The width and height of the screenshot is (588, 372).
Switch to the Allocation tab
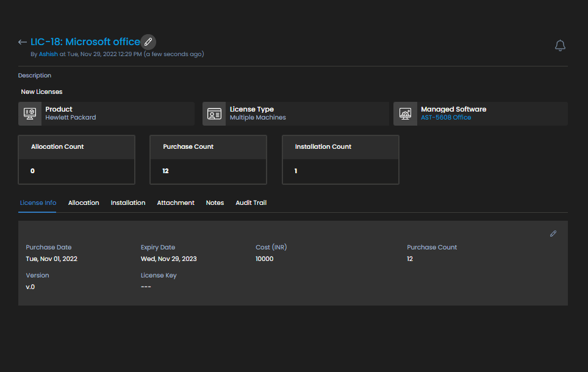[84, 202]
